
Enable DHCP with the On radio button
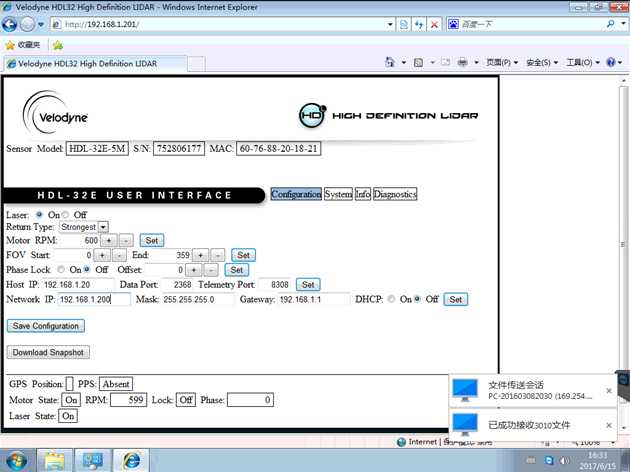[391, 299]
